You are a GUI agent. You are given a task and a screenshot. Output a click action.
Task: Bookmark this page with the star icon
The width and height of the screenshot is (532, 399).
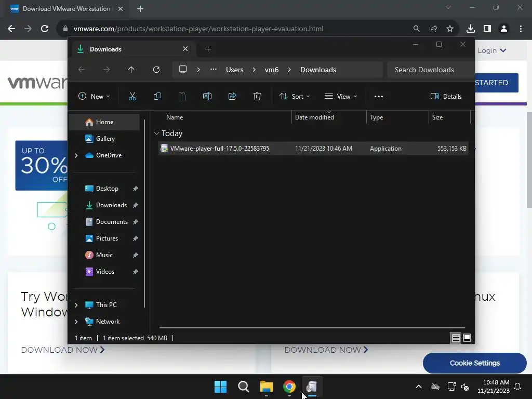(450, 29)
